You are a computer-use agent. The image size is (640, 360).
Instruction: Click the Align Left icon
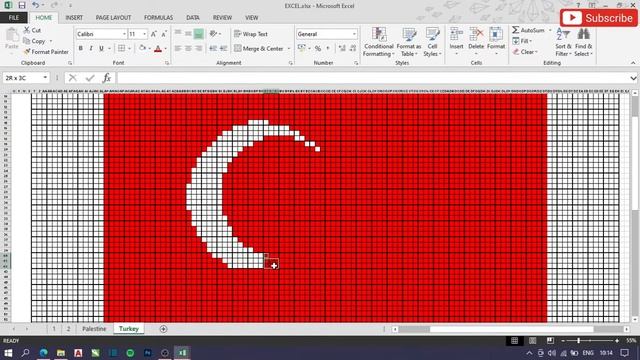click(178, 49)
